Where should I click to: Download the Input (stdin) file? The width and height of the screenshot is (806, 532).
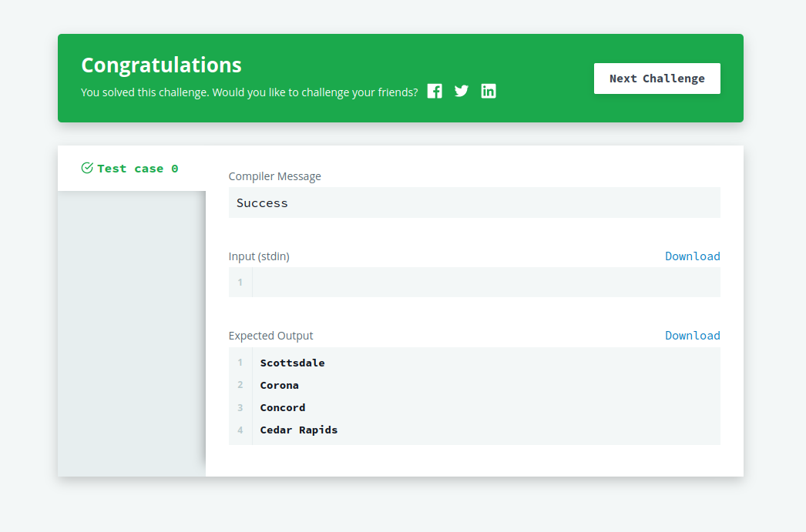[692, 256]
